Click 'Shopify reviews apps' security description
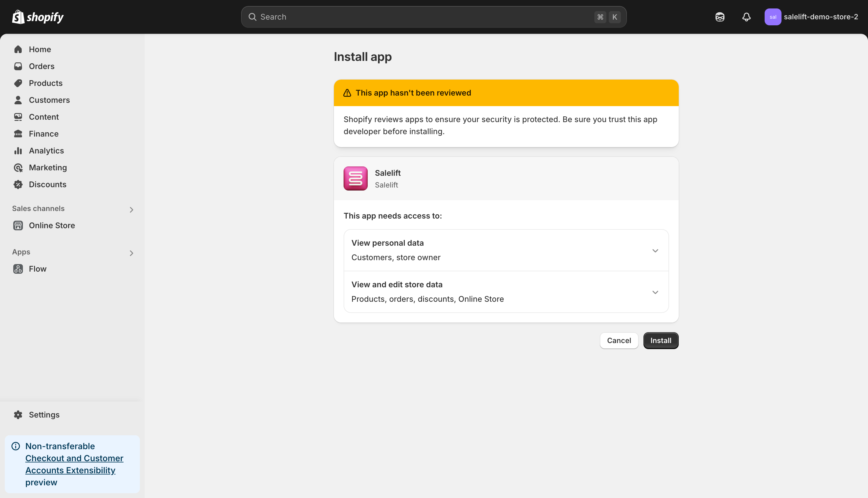This screenshot has height=498, width=868. click(x=500, y=125)
